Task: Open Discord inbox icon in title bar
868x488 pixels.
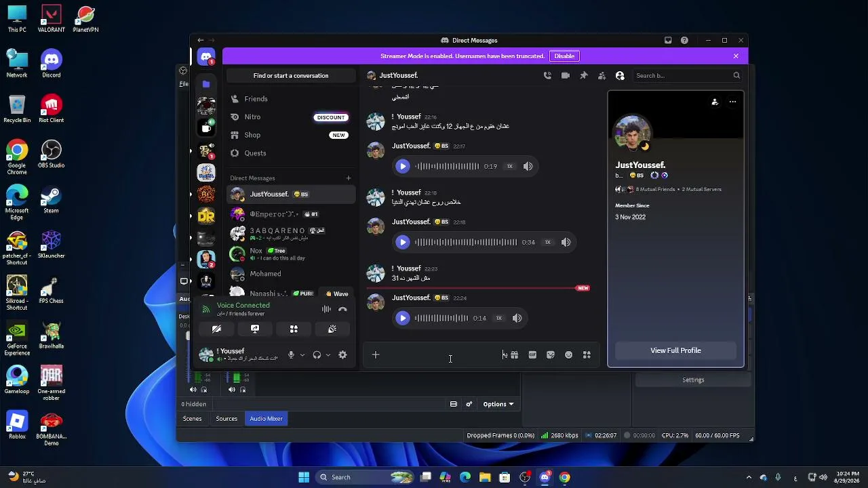Action: pyautogui.click(x=668, y=40)
